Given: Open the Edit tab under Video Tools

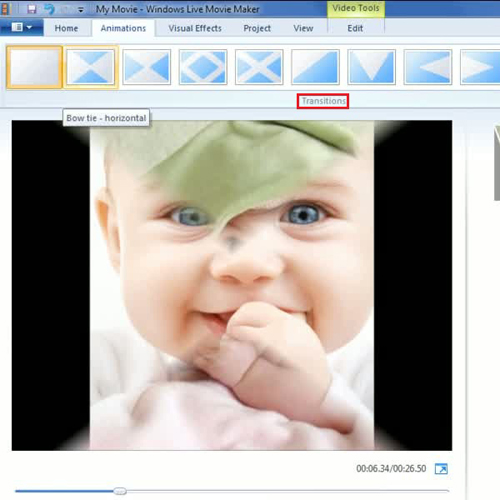Looking at the screenshot, I should (355, 28).
